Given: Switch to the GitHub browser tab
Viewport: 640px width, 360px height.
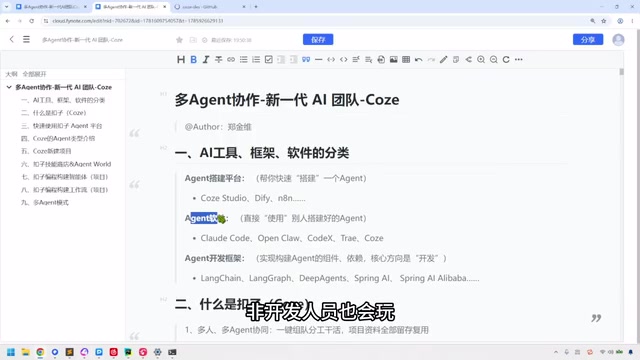Looking at the screenshot, I should point(210,7).
